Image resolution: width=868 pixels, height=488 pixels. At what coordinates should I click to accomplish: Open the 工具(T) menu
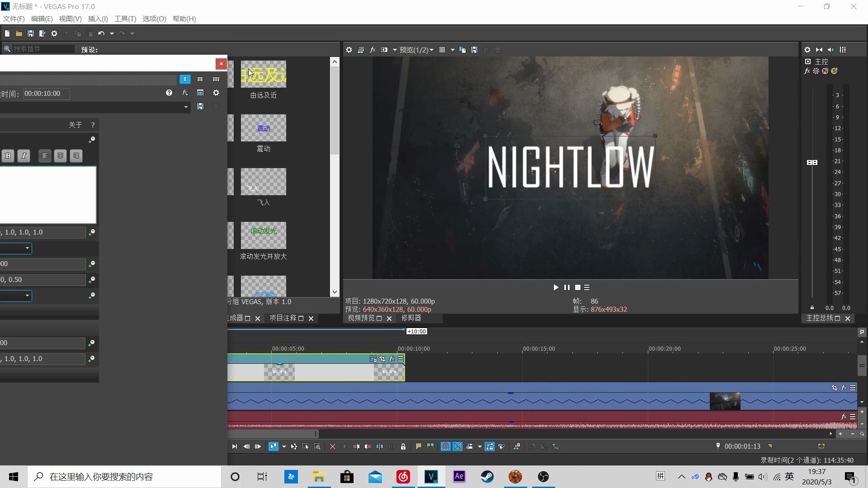125,19
